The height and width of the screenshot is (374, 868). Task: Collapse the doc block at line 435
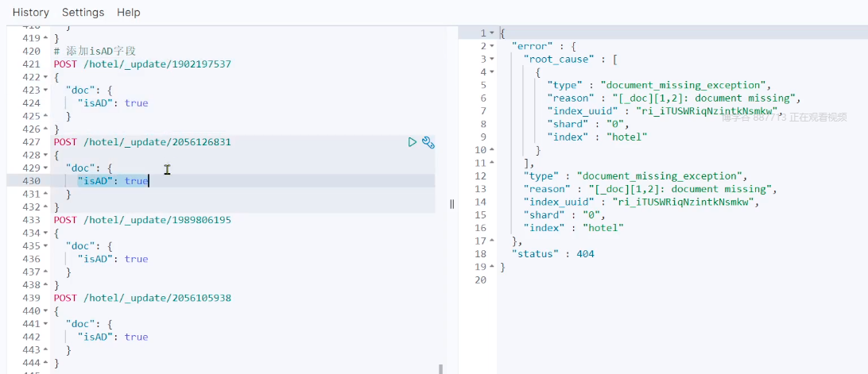tap(46, 246)
